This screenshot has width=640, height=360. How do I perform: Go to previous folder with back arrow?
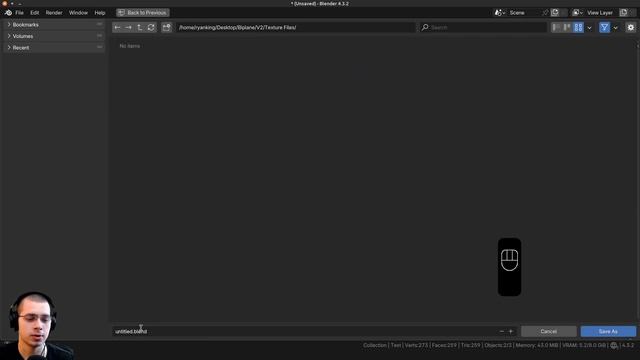[x=118, y=27]
